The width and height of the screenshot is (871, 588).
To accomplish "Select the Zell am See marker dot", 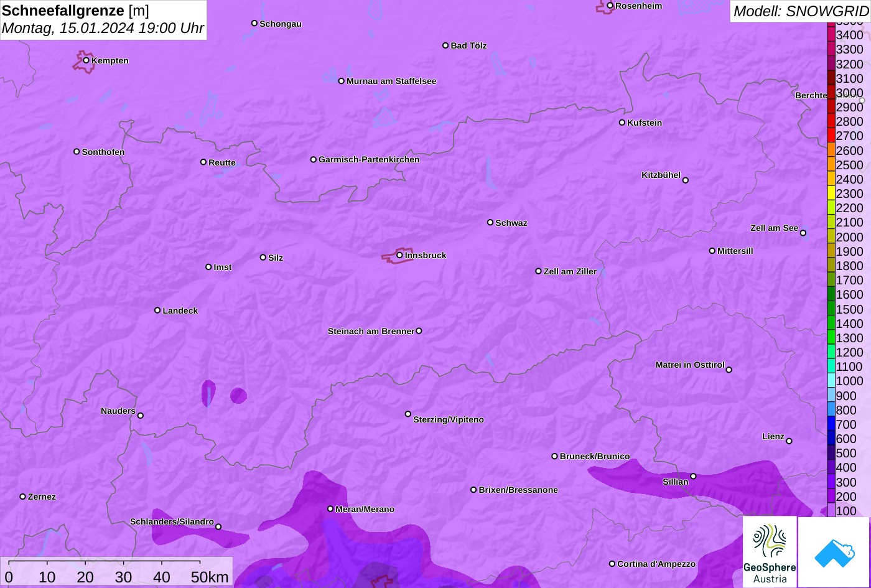I will [803, 233].
